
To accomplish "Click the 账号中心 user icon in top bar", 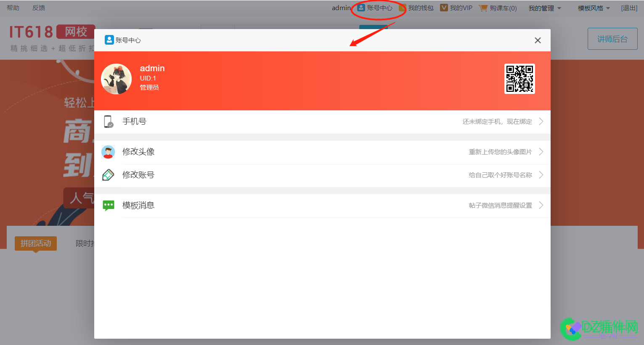I will (x=361, y=8).
